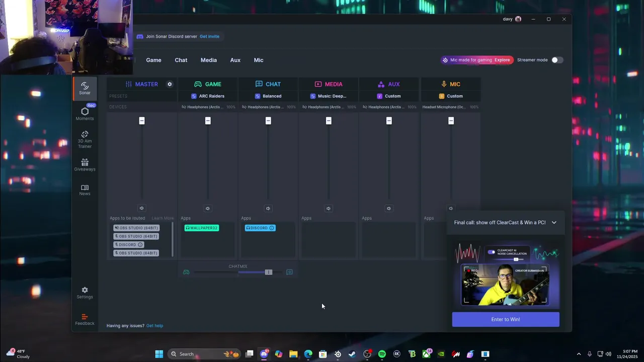The height and width of the screenshot is (362, 644).
Task: Click the Media volume fader handle
Action: click(329, 121)
